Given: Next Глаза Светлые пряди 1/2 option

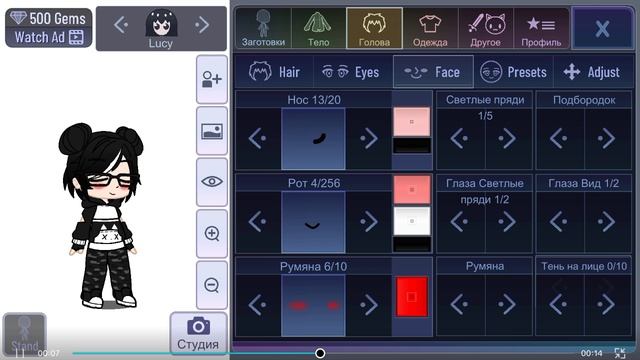Looking at the screenshot, I should 507,222.
